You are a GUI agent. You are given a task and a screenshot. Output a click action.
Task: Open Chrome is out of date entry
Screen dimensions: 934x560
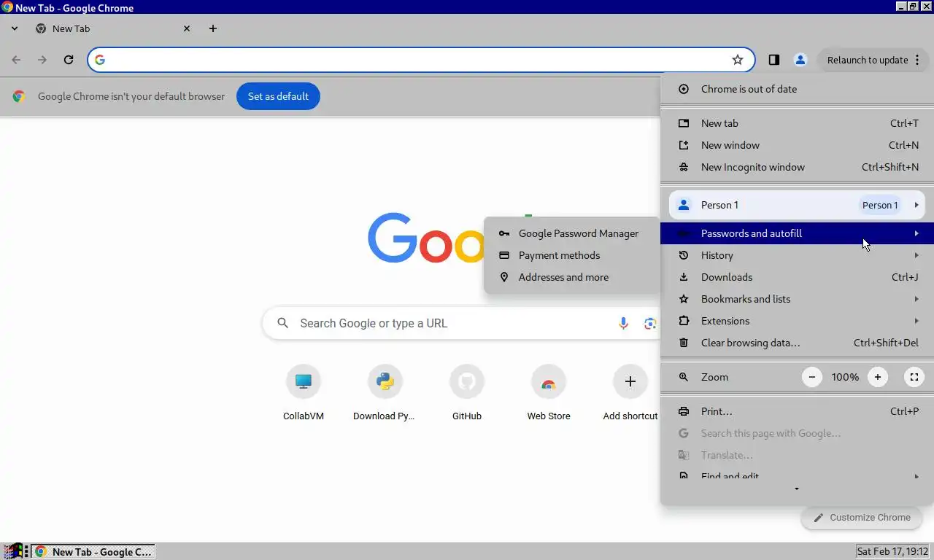797,89
